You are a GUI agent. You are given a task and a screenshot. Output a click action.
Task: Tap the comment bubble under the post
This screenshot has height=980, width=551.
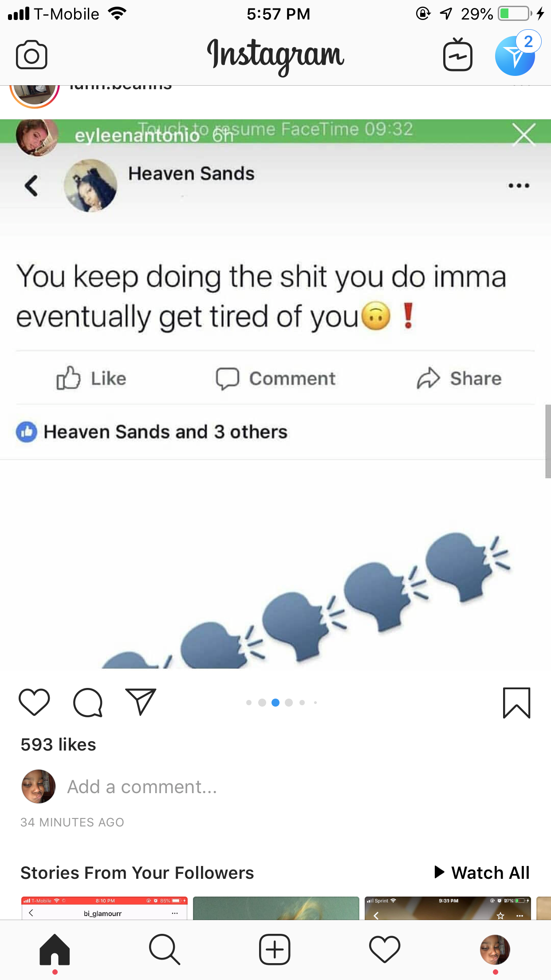point(88,703)
